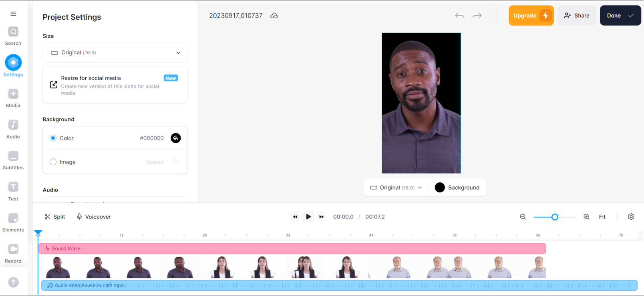
Task: Open the Subtitles sidebar panel
Action: [13, 160]
